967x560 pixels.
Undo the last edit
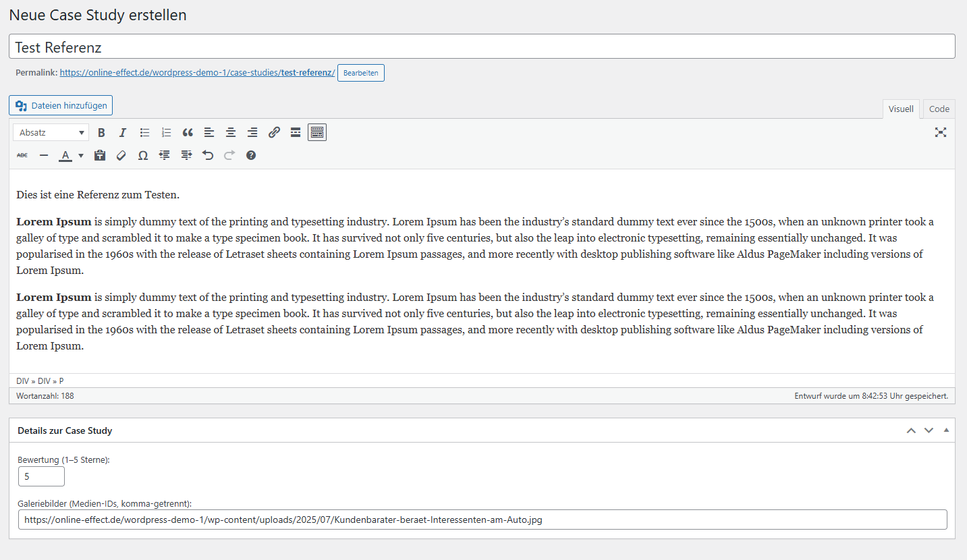tap(208, 155)
